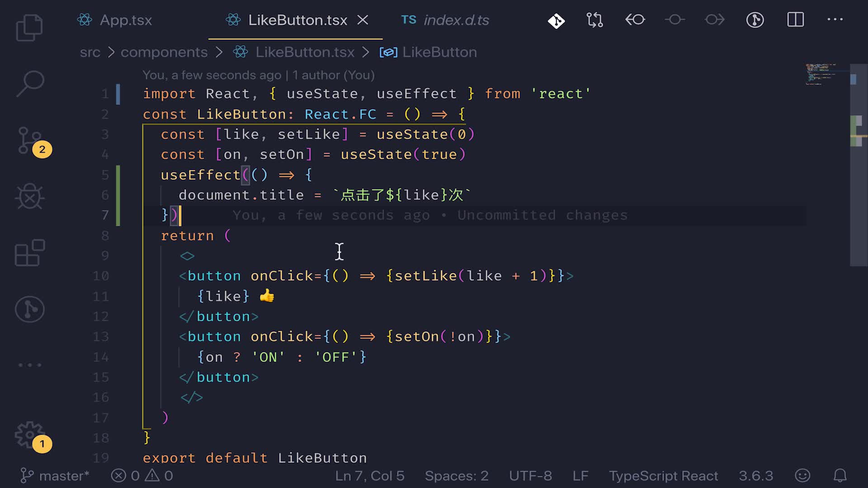The image size is (868, 488).
Task: Open Manage settings gear menu
Action: pyautogui.click(x=29, y=435)
